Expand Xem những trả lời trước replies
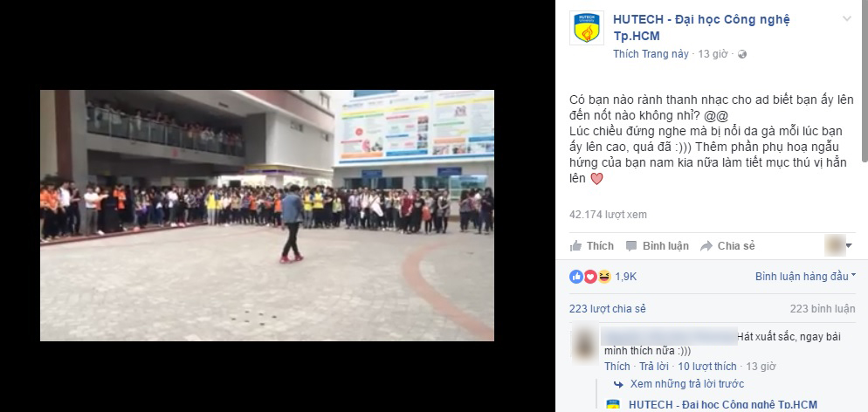Screen dimensions: 868x412 (x=687, y=384)
